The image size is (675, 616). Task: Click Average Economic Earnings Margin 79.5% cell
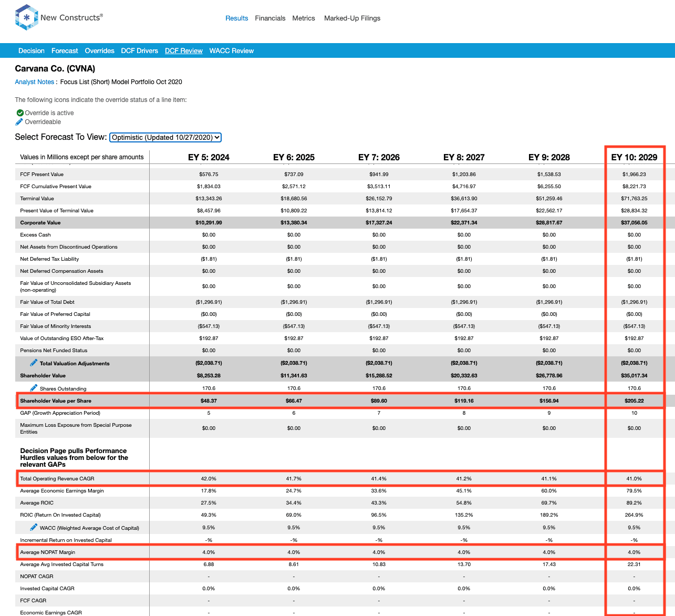tap(634, 490)
